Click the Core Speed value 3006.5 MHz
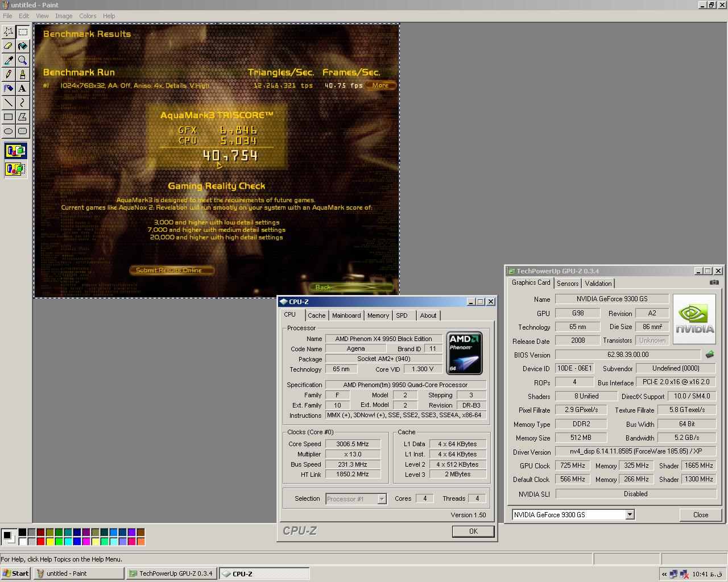The height and width of the screenshot is (582, 728). [353, 444]
